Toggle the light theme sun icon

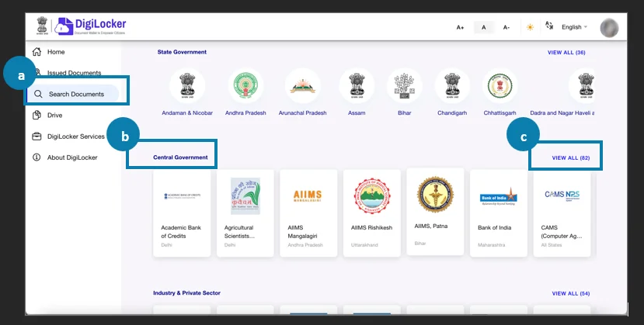(x=531, y=27)
